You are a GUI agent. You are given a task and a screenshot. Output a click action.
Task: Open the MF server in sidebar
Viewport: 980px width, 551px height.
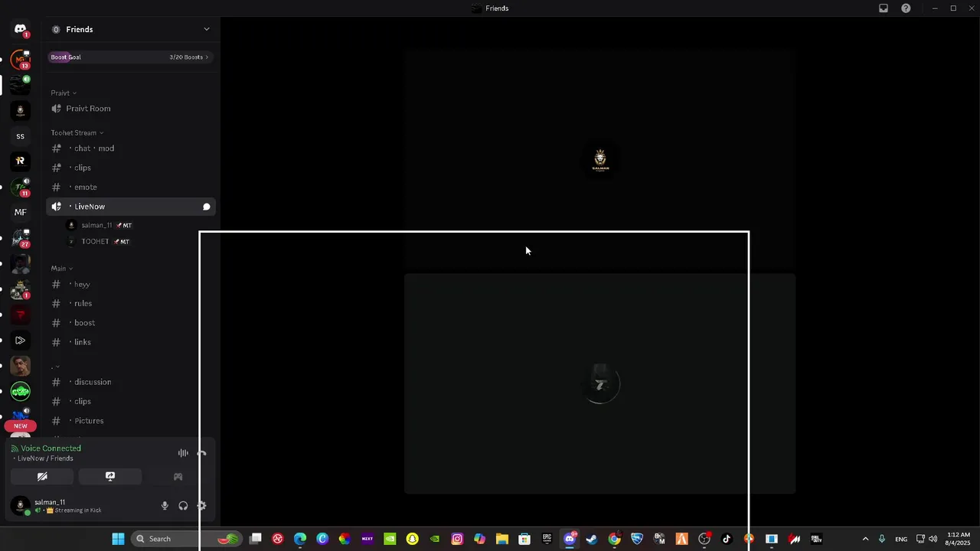pos(21,212)
